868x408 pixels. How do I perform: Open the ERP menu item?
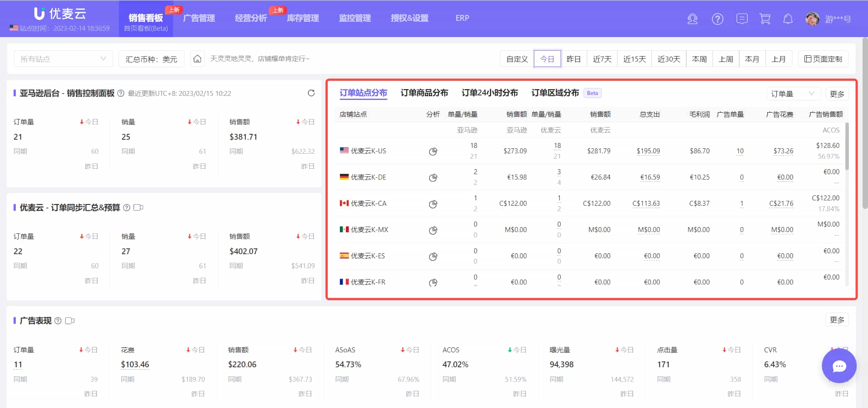click(462, 18)
